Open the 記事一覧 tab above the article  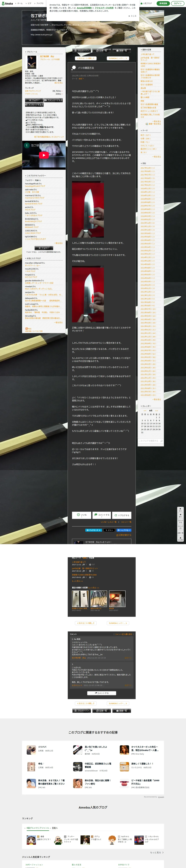(102, 50)
